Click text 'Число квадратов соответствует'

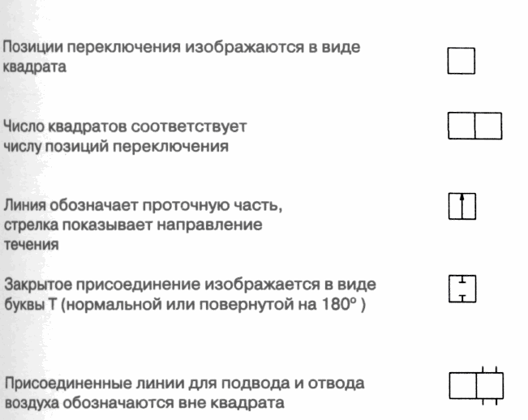click(x=125, y=126)
